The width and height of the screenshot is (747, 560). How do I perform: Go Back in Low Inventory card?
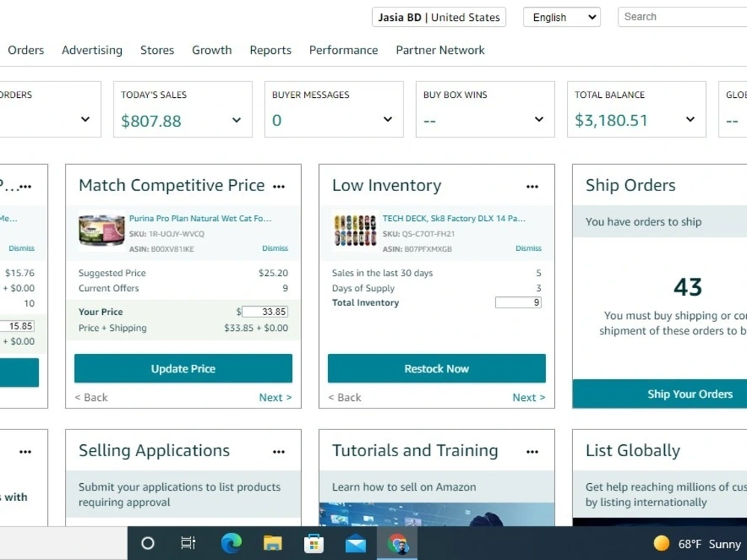coord(344,397)
